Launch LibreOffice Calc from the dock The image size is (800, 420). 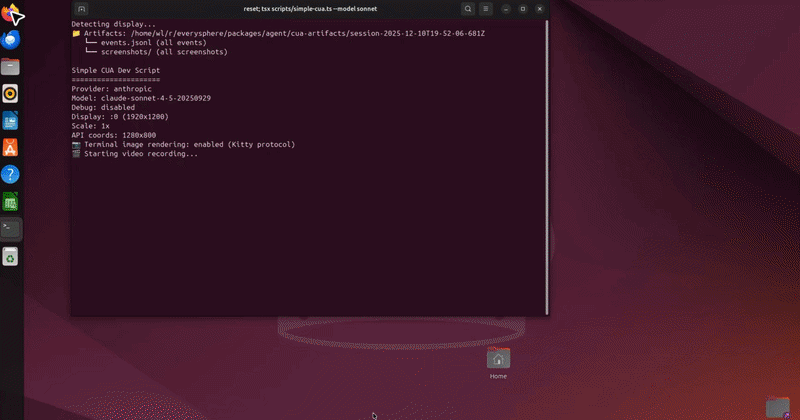10,202
